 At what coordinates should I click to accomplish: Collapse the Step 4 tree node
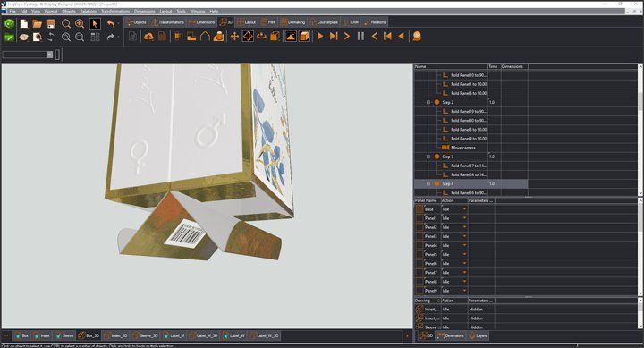click(x=428, y=183)
